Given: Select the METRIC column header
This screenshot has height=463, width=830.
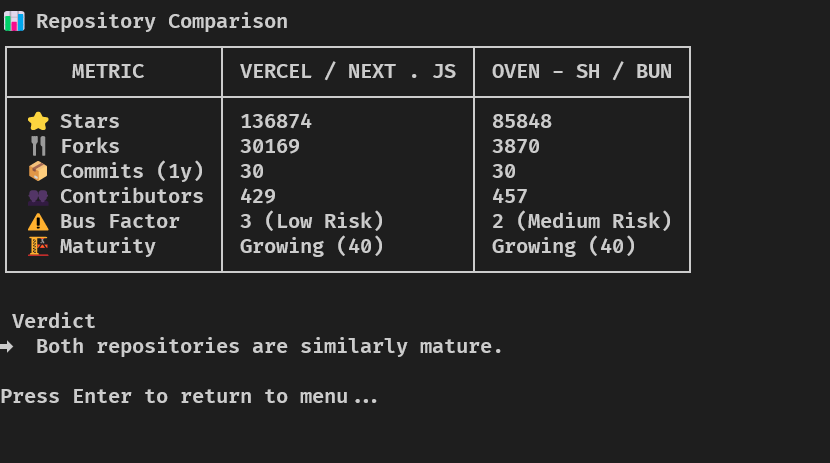Looking at the screenshot, I should pos(108,71).
